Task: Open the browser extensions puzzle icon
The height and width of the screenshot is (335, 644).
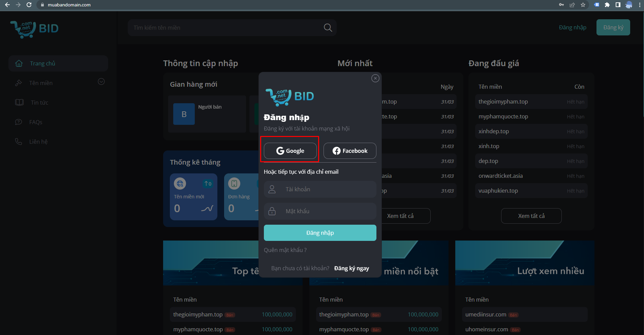Action: [607, 5]
